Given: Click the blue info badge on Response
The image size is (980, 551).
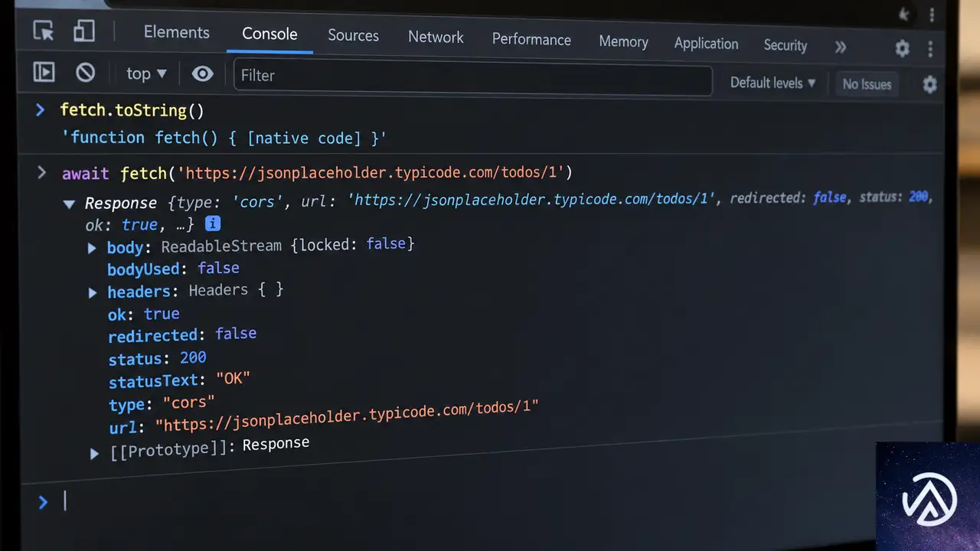Looking at the screenshot, I should click(x=213, y=223).
